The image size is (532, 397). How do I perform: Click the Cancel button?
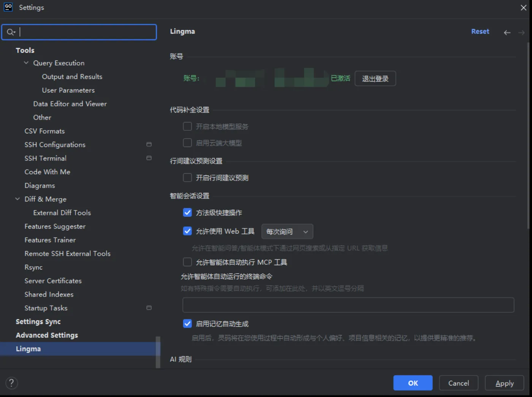pyautogui.click(x=458, y=383)
